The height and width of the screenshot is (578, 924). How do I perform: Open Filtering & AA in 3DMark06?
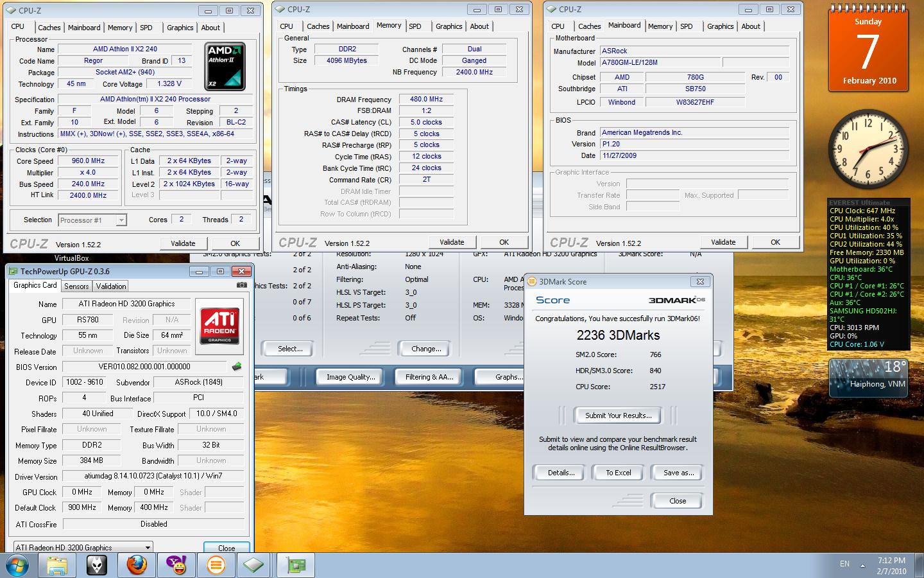click(x=429, y=377)
